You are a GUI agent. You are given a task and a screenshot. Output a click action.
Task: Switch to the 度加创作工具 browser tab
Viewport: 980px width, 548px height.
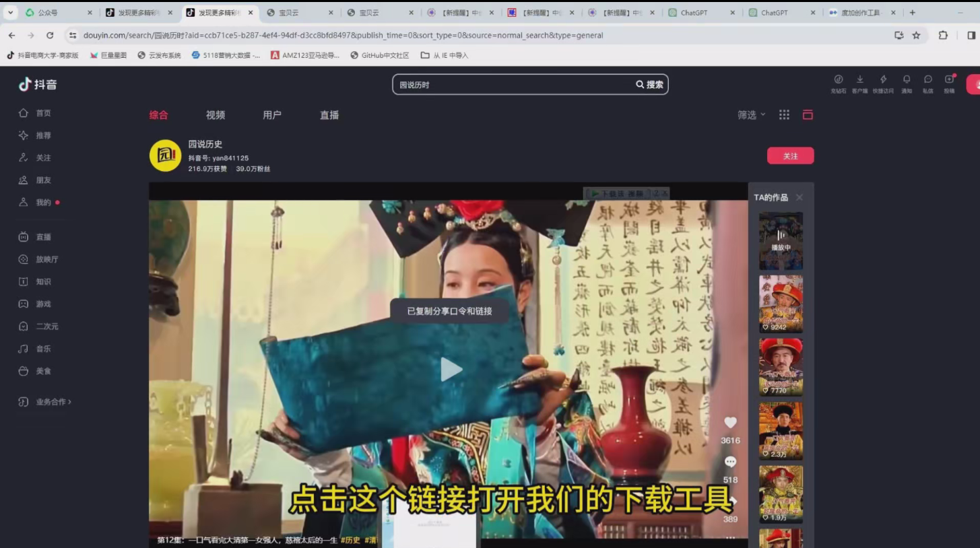point(861,12)
